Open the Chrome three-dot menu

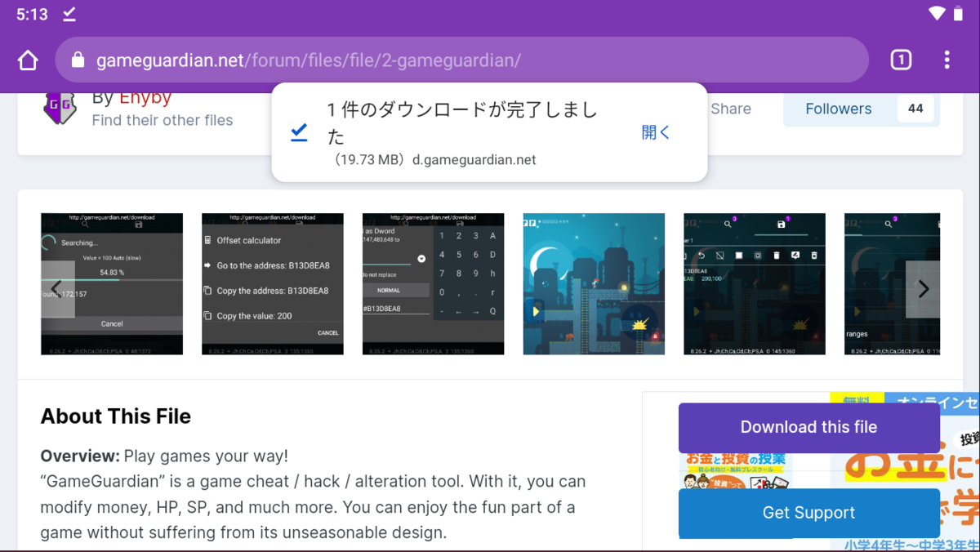click(947, 60)
